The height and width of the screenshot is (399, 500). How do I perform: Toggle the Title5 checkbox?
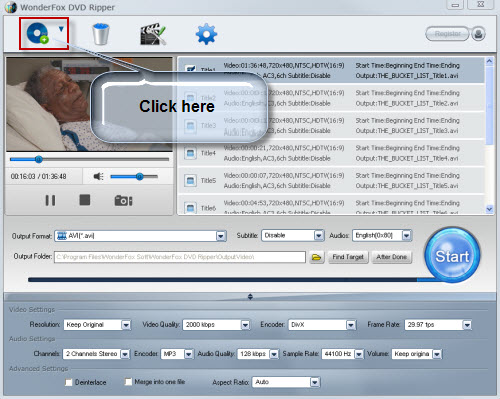tap(190, 180)
